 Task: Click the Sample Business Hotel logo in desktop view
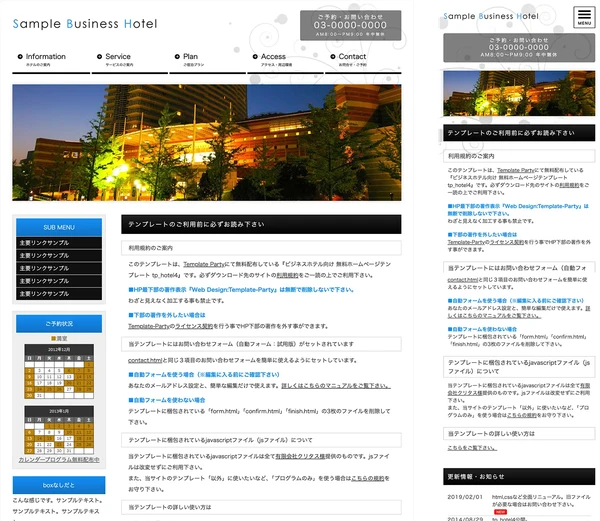(x=85, y=24)
